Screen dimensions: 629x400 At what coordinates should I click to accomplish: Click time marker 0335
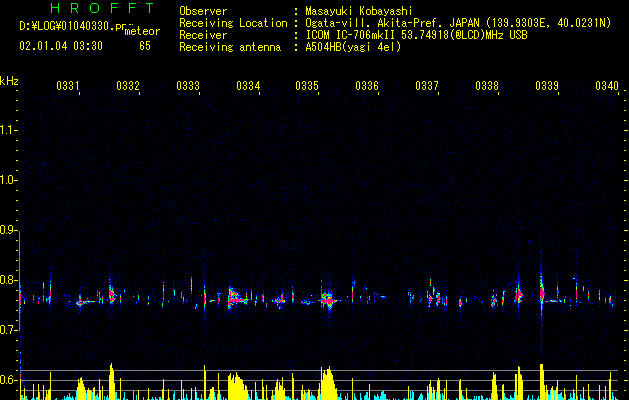[307, 85]
